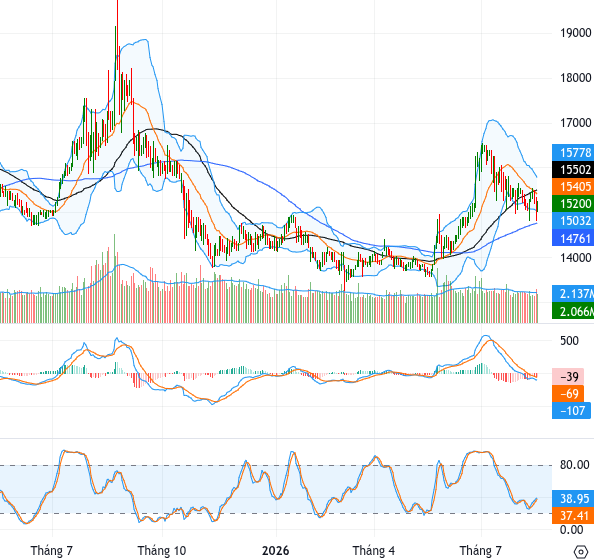Select the 14761 moving average label
The width and height of the screenshot is (594, 559).
point(573,238)
